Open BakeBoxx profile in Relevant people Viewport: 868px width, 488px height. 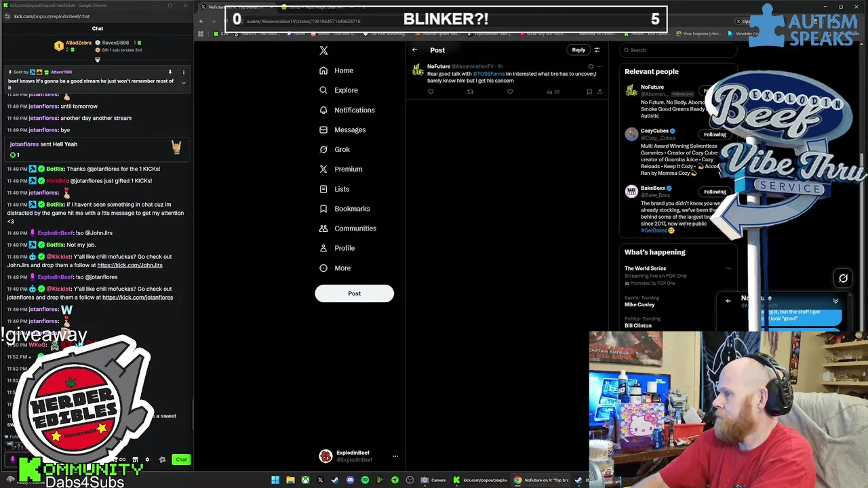pos(653,188)
